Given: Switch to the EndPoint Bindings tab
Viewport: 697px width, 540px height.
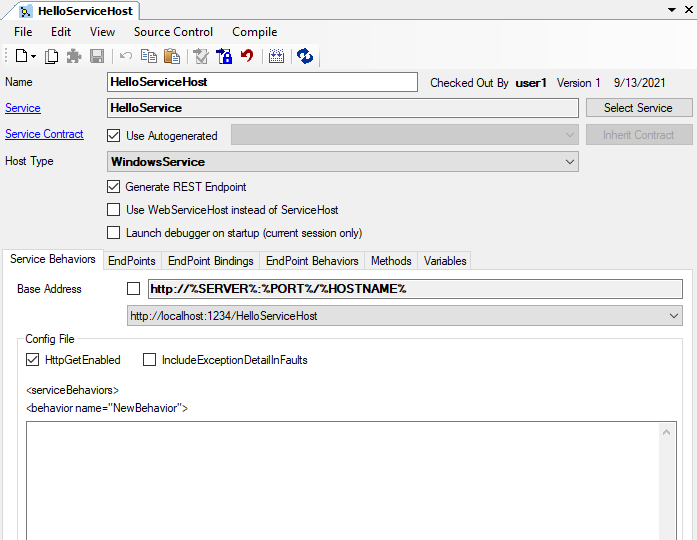Looking at the screenshot, I should click(211, 261).
